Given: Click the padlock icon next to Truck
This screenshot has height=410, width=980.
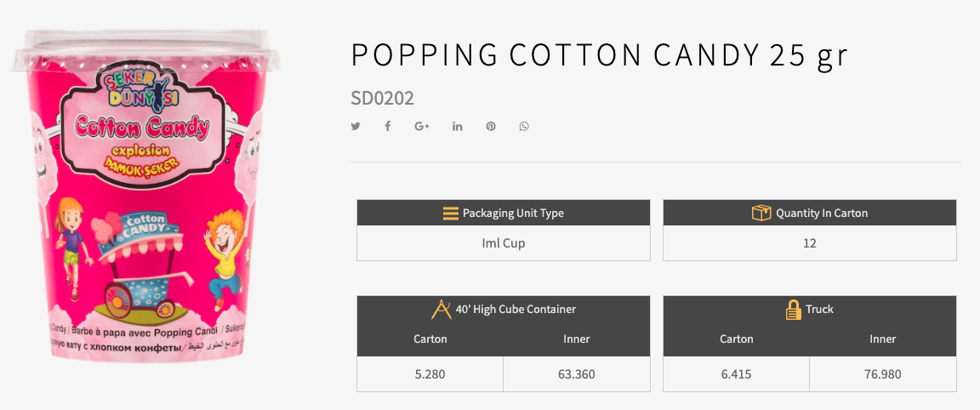Looking at the screenshot, I should (x=793, y=310).
